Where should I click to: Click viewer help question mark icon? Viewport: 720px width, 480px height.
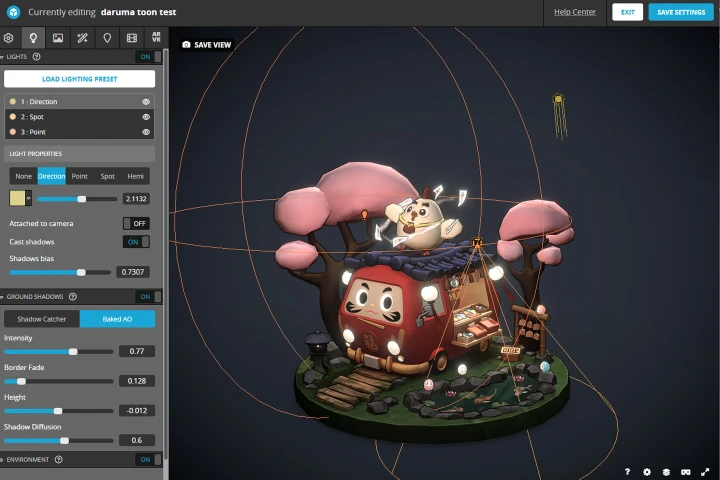(627, 472)
